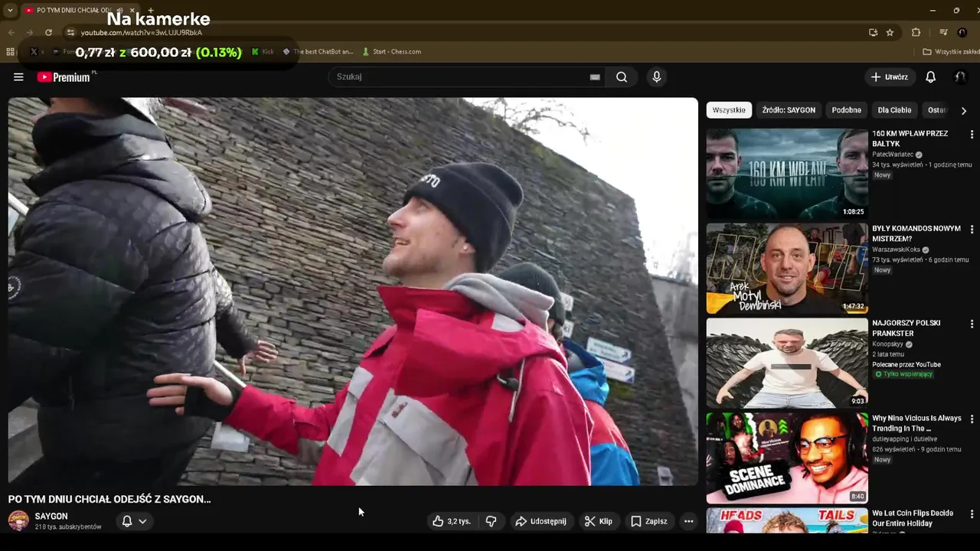Click the Utwórz create button
This screenshot has height=551, width=980.
889,77
